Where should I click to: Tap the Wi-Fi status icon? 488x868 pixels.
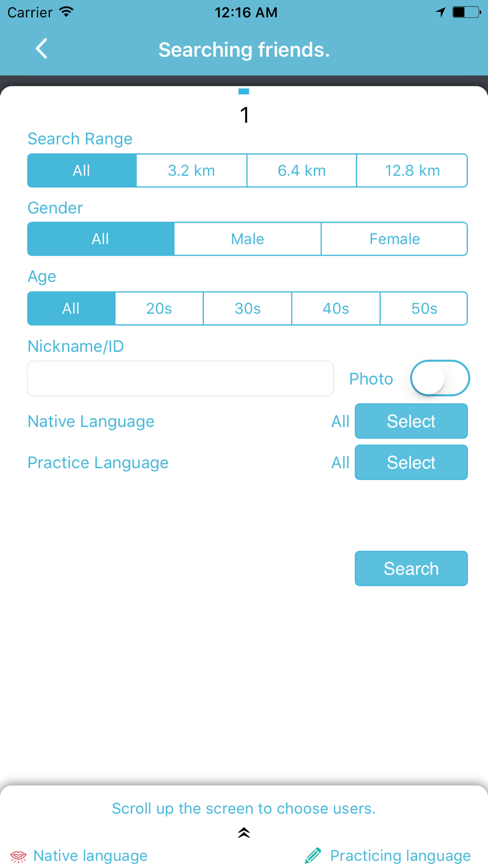66,12
